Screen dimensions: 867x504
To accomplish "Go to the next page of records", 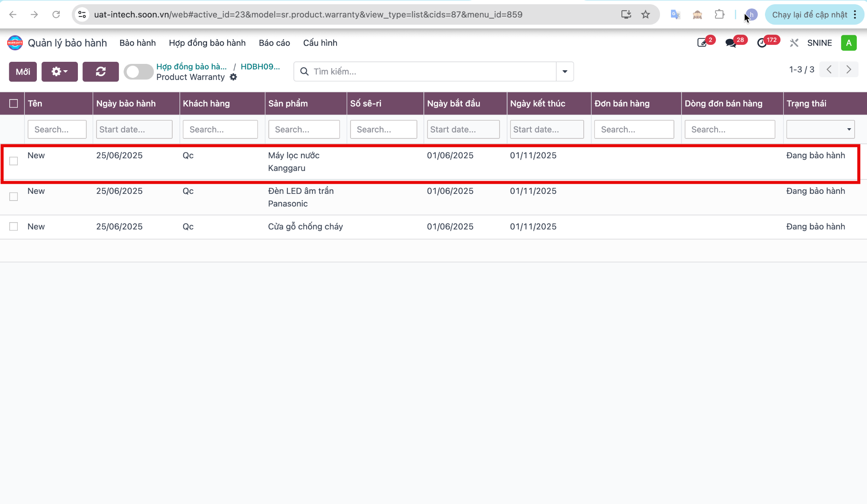I will click(849, 69).
